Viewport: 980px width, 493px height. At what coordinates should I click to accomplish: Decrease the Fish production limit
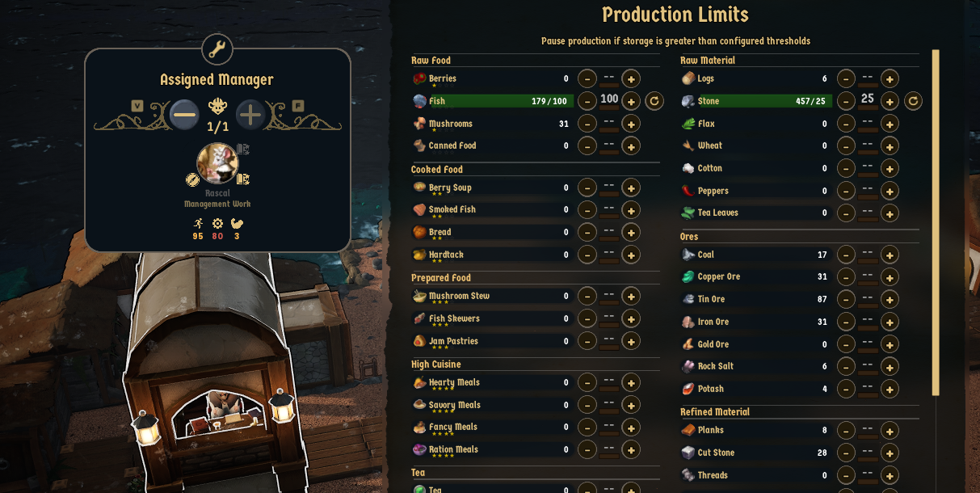pyautogui.click(x=587, y=101)
